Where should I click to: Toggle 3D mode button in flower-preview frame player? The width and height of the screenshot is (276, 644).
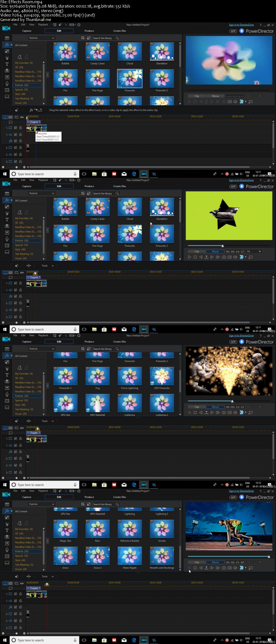241,102
